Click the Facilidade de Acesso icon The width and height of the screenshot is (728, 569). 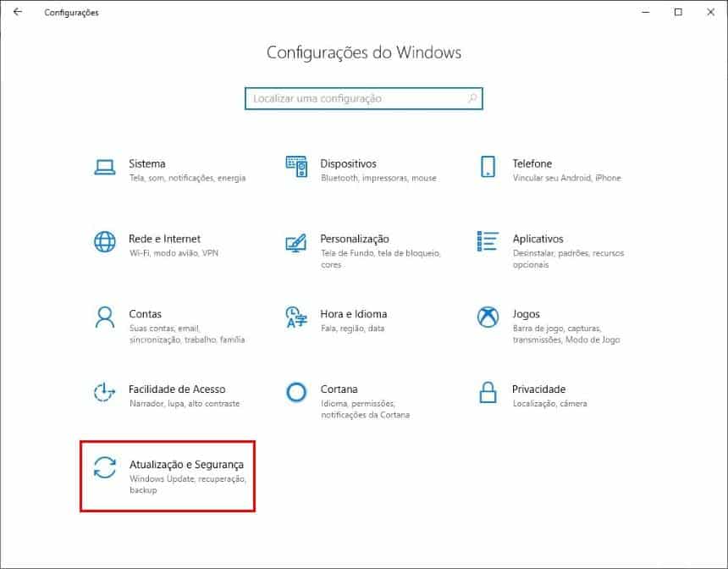pyautogui.click(x=104, y=393)
